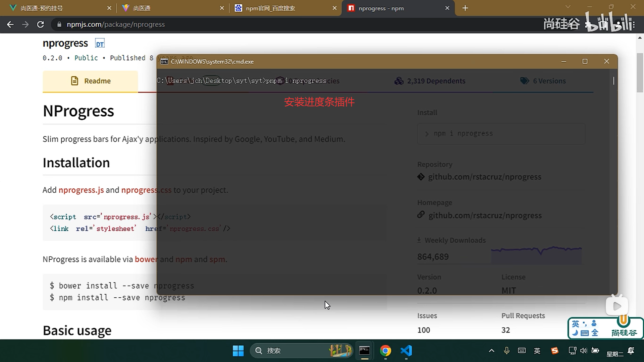Image resolution: width=644 pixels, height=362 pixels.
Task: Expand the hidden system tray icons chevron
Action: tap(491, 351)
